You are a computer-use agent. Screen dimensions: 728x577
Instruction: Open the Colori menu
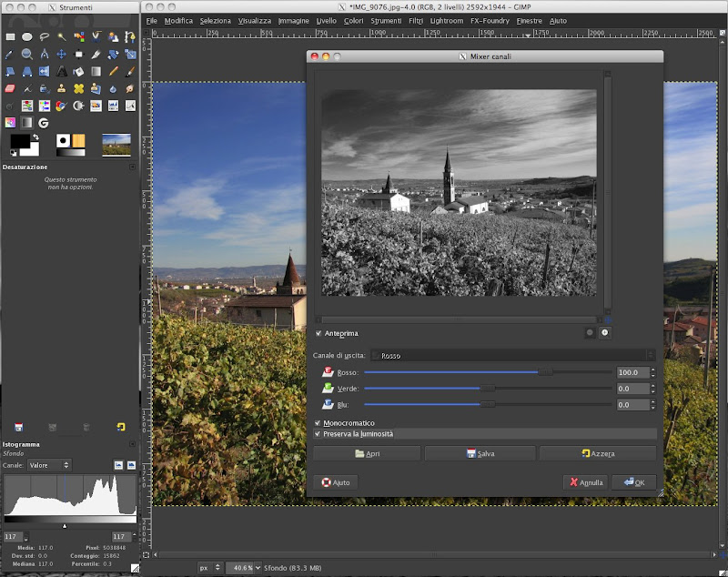pos(354,20)
